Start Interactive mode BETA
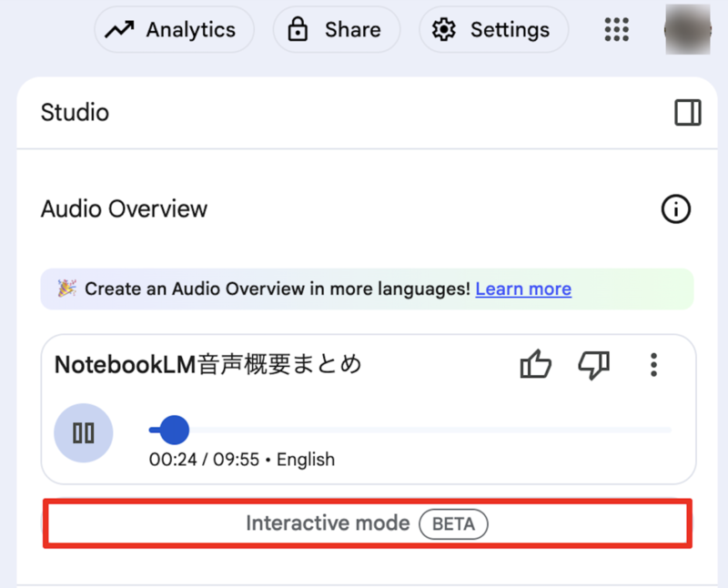 (x=368, y=523)
